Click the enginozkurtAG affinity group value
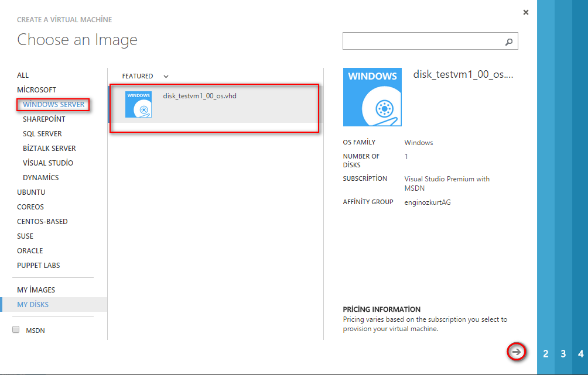The height and width of the screenshot is (375, 588). click(428, 202)
